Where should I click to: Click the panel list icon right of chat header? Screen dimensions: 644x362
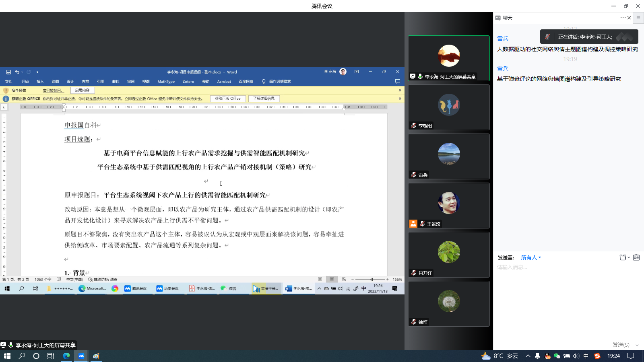[x=638, y=18]
